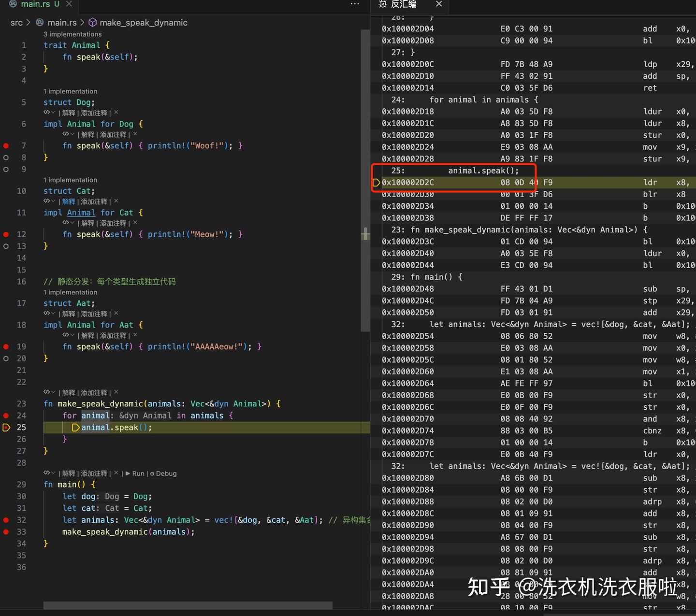Screen dimensions: 696x616
Task: Click the yellow execution arrow in gutter line 25
Action: (x=7, y=427)
